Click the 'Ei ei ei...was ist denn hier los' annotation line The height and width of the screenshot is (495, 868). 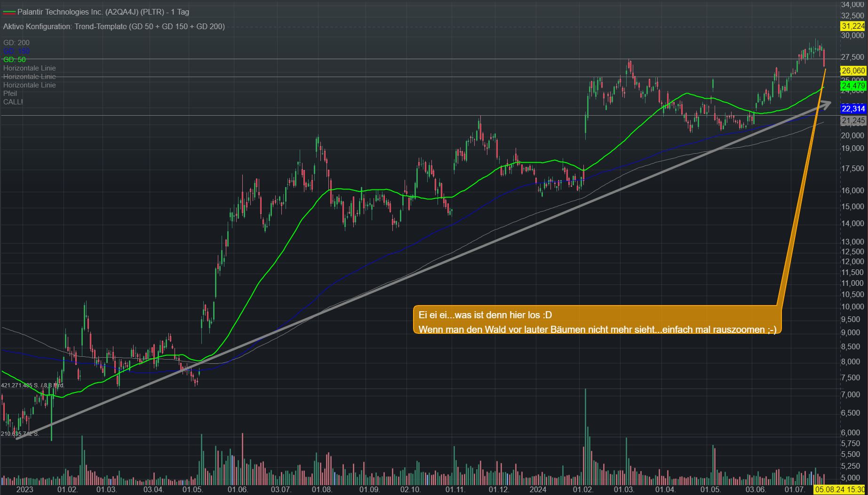point(485,315)
